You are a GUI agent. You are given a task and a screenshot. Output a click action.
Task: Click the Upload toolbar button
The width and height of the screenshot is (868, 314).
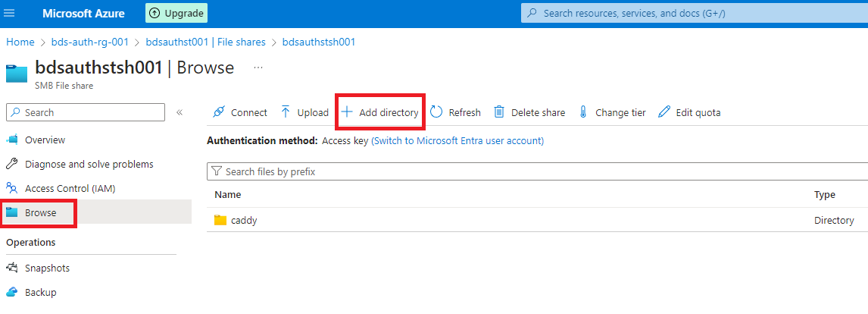(304, 112)
